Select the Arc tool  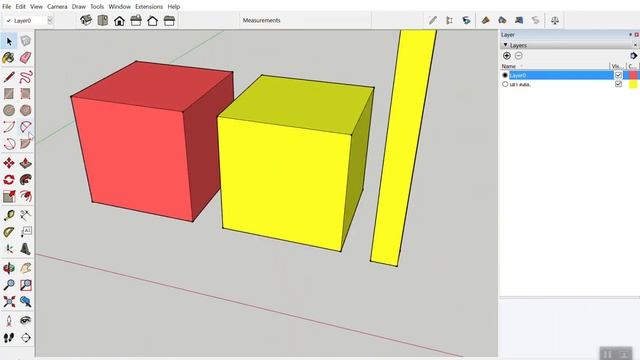(x=9, y=127)
